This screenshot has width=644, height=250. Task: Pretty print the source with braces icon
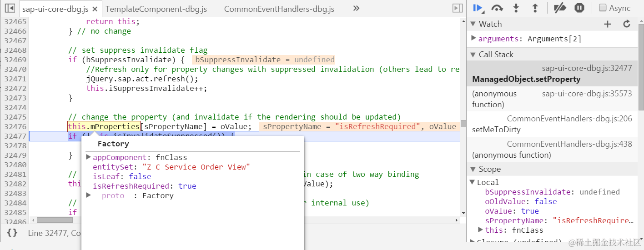click(x=12, y=233)
